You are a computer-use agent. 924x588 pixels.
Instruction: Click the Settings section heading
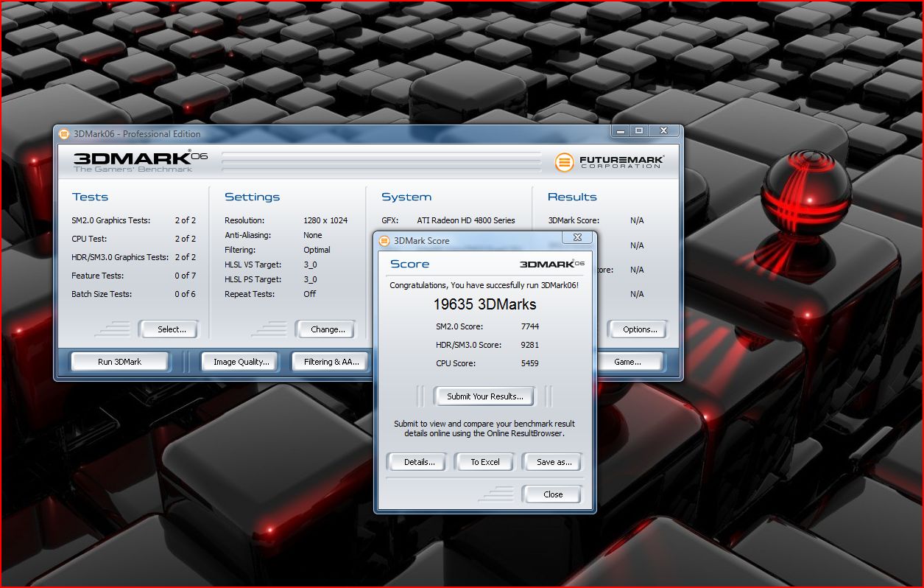tap(252, 197)
